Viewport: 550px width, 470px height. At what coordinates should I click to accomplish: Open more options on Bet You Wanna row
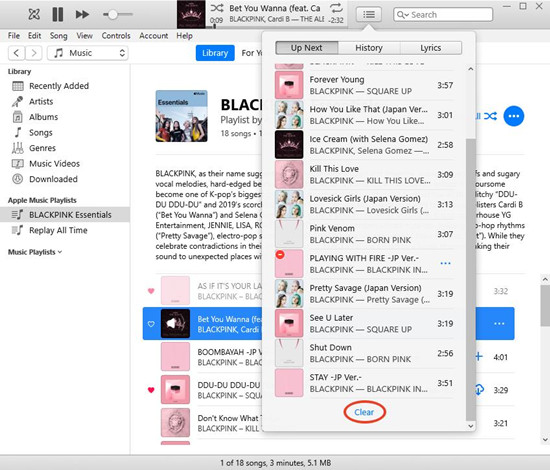pyautogui.click(x=499, y=323)
